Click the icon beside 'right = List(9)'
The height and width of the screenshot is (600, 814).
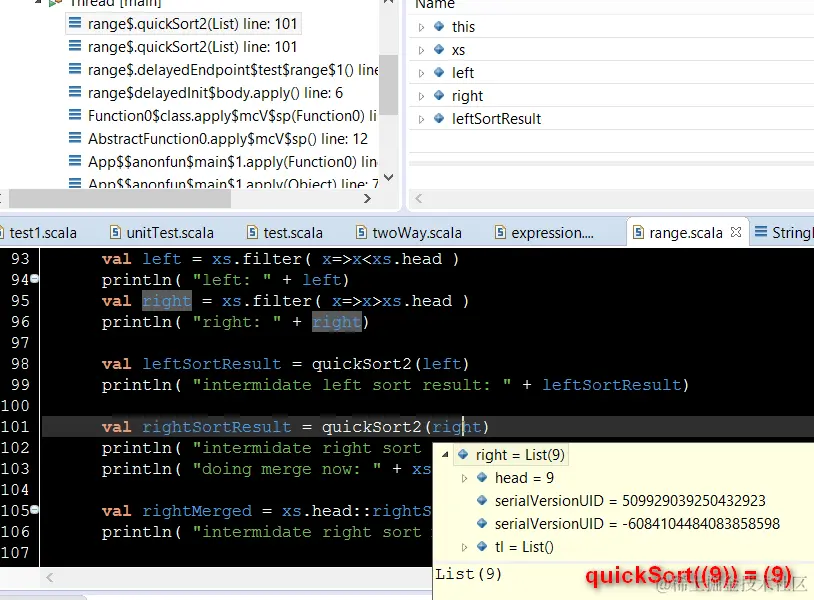point(463,454)
